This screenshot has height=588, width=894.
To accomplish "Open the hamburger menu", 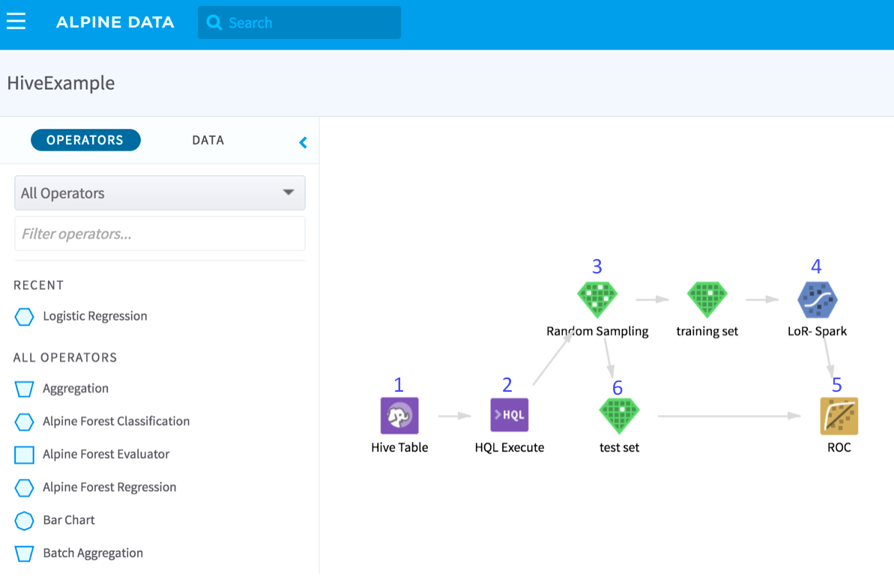I will tap(16, 22).
